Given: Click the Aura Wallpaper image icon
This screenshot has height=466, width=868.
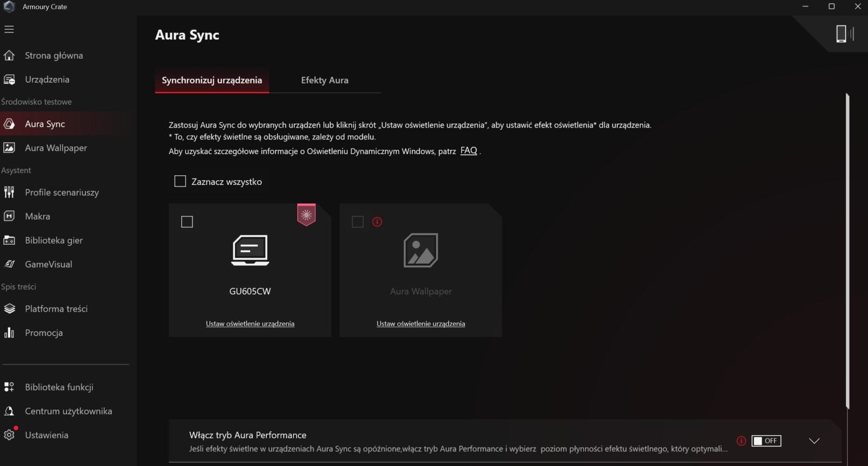Looking at the screenshot, I should 421,250.
